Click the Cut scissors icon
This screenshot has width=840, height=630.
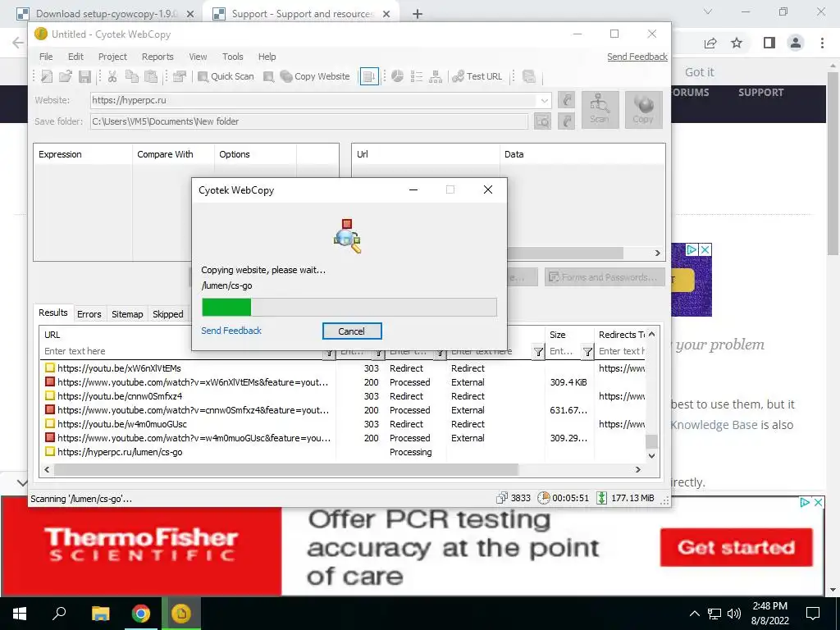point(112,76)
